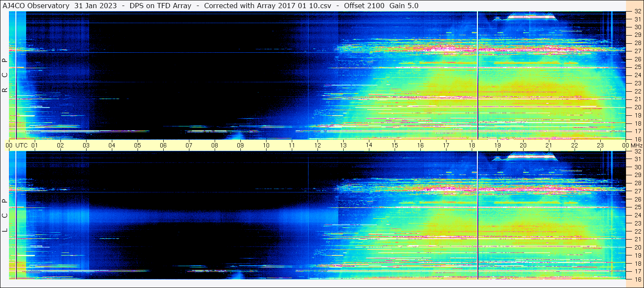This screenshot has width=644, height=288.
Task: Click 32 MHz on the LCP frequency scale
Action: pos(638,151)
